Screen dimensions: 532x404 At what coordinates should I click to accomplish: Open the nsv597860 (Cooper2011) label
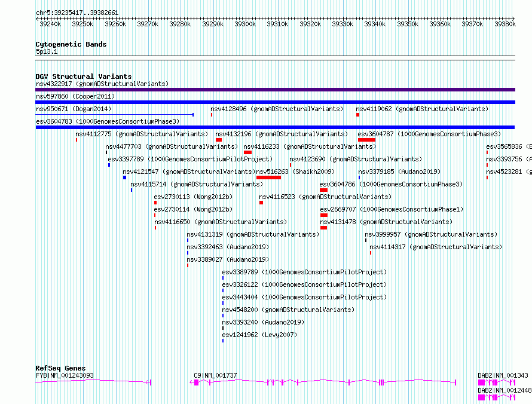coord(75,96)
